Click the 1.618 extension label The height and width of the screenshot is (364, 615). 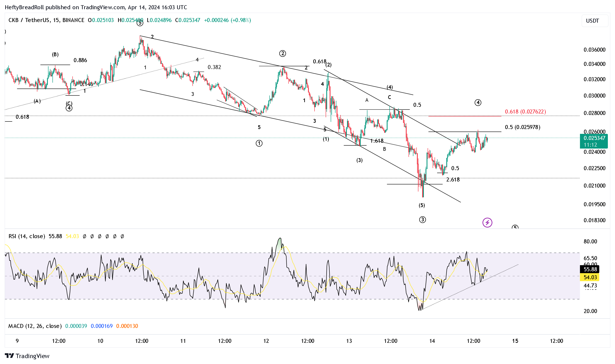tap(377, 141)
